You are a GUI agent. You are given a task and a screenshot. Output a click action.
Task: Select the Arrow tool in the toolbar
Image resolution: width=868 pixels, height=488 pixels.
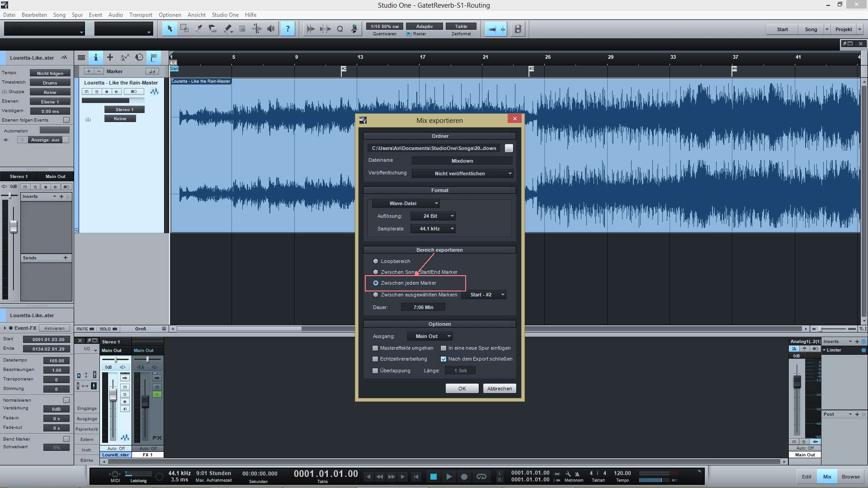click(x=170, y=29)
